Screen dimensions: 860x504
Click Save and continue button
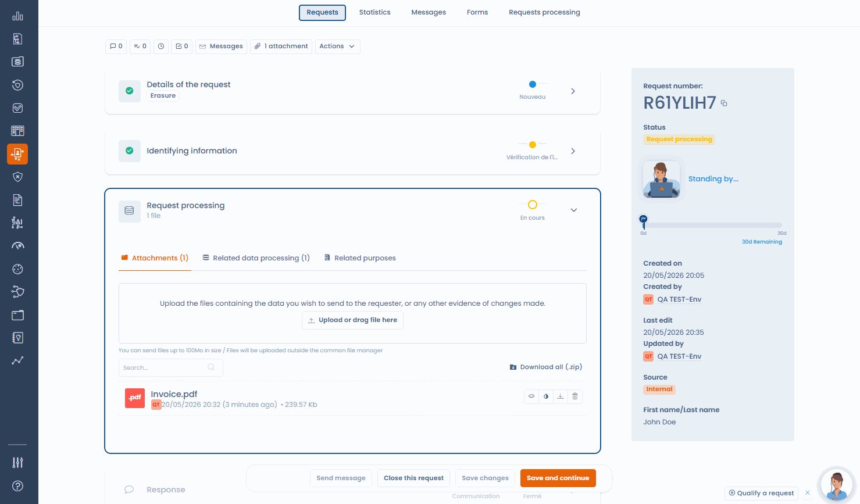click(x=558, y=478)
